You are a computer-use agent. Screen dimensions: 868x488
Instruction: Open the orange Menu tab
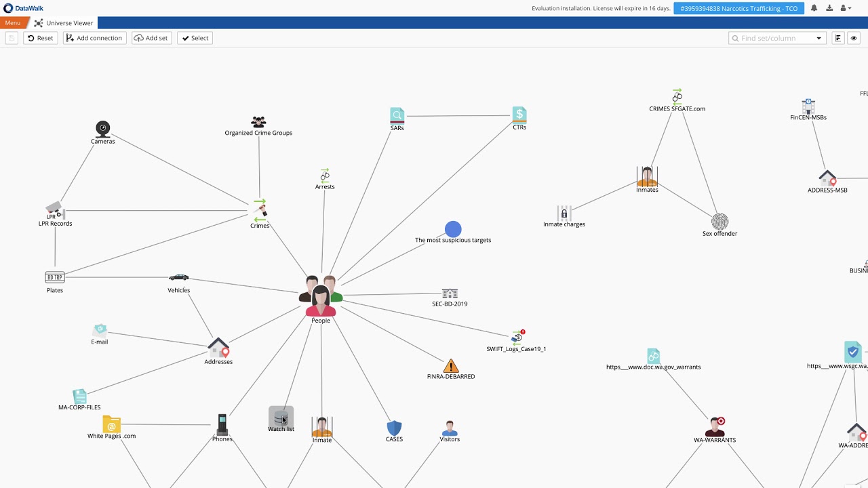(13, 23)
